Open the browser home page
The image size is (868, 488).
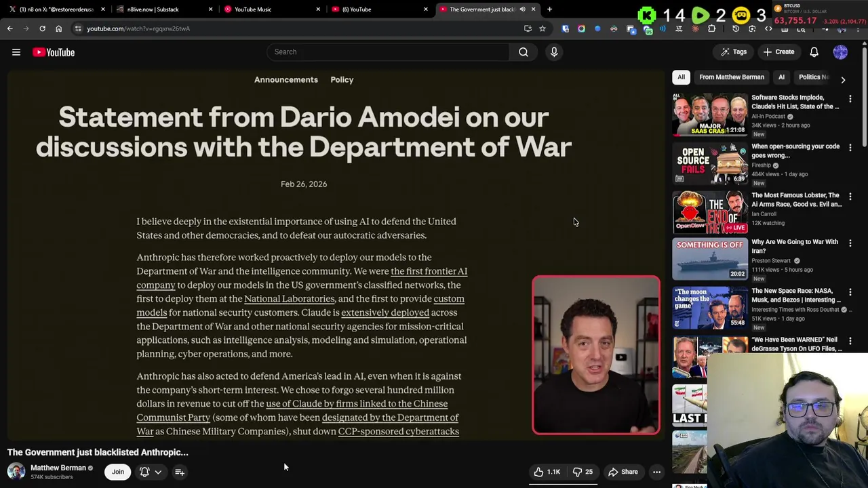tap(58, 28)
